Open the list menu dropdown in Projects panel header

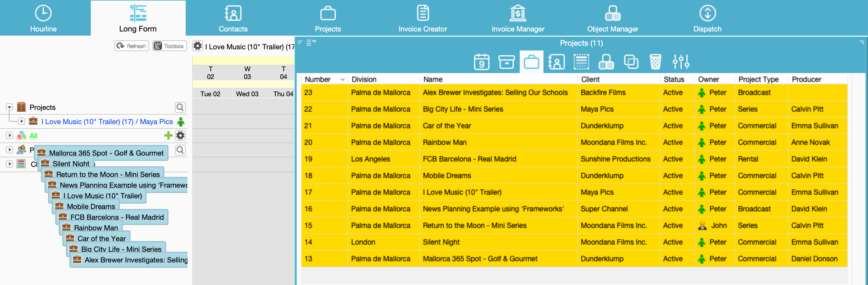coord(311,42)
